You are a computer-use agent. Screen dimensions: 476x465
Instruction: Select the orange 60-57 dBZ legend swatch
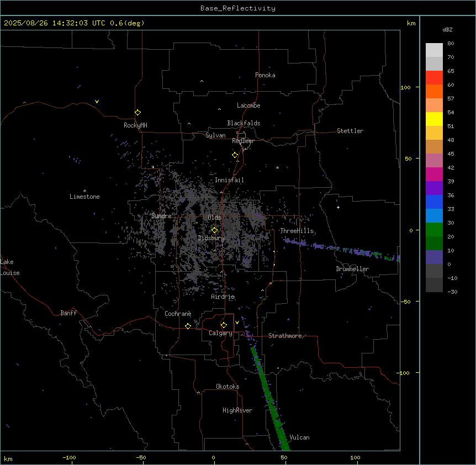coord(434,91)
